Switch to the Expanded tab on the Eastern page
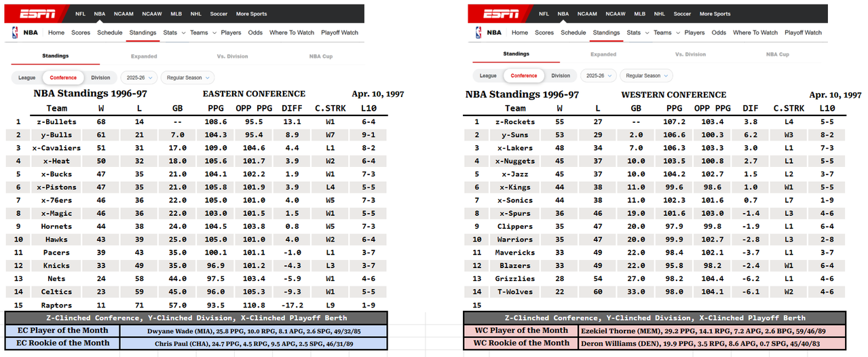The width and height of the screenshot is (868, 357). 143,56
